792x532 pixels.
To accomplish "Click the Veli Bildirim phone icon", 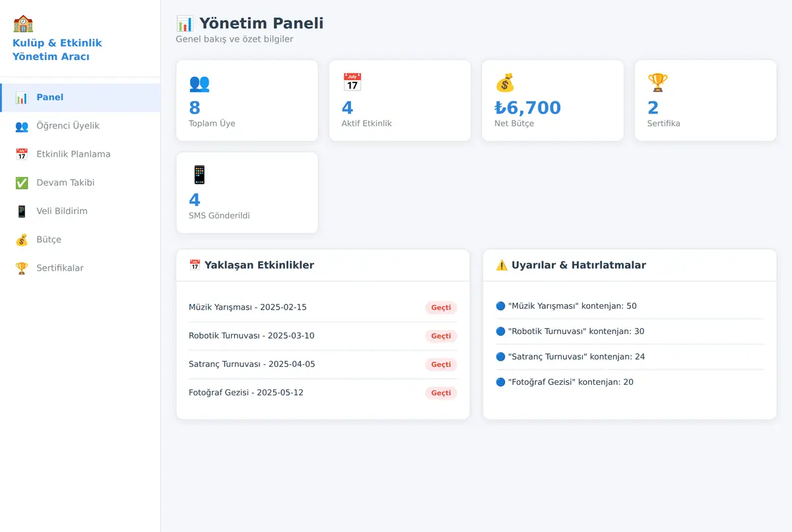I will (22, 211).
